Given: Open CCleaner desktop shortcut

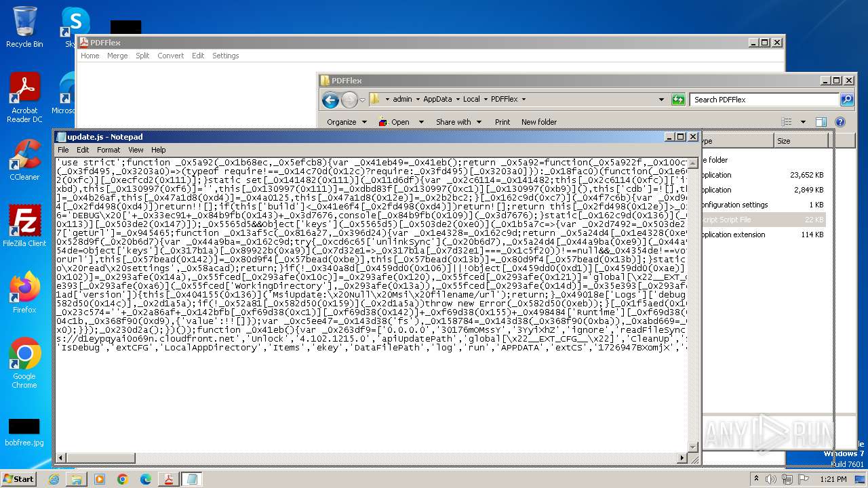Looking at the screenshot, I should pyautogui.click(x=24, y=159).
